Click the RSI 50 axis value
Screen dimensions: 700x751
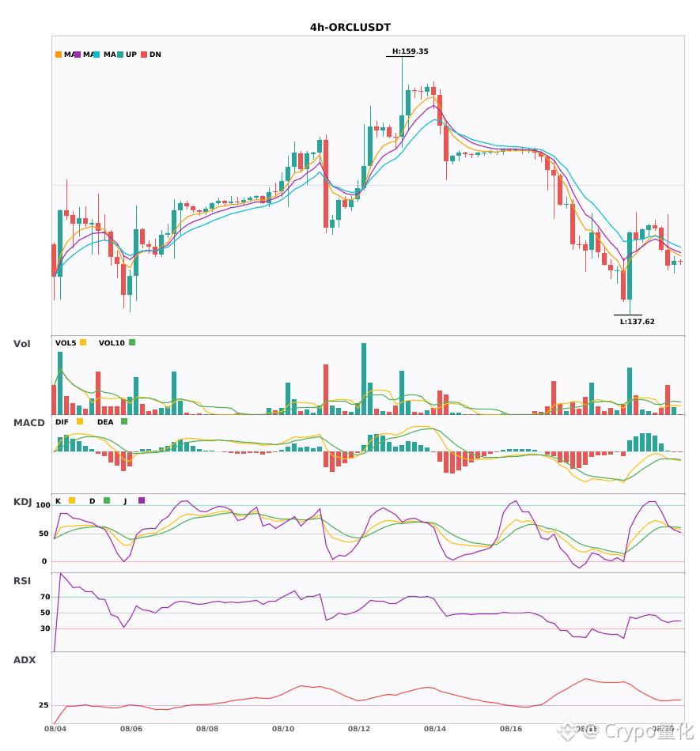coord(45,613)
